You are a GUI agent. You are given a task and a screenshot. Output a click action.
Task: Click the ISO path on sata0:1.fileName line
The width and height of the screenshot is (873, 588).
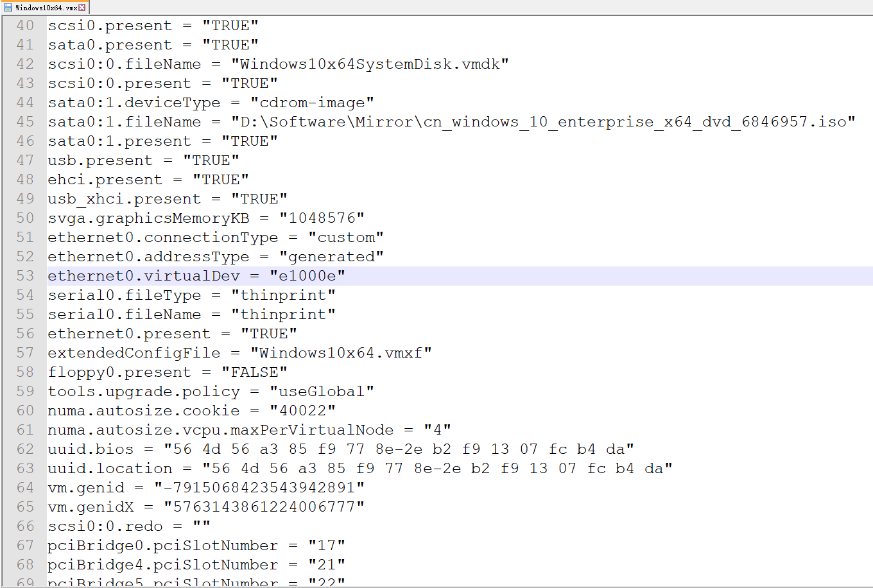[x=543, y=122]
